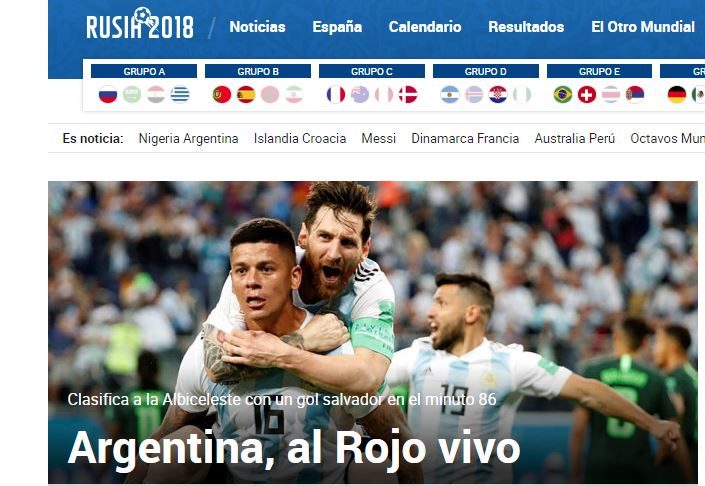The width and height of the screenshot is (705, 486).
Task: Select the Denmark flag in Grupo C
Action: pos(408,94)
